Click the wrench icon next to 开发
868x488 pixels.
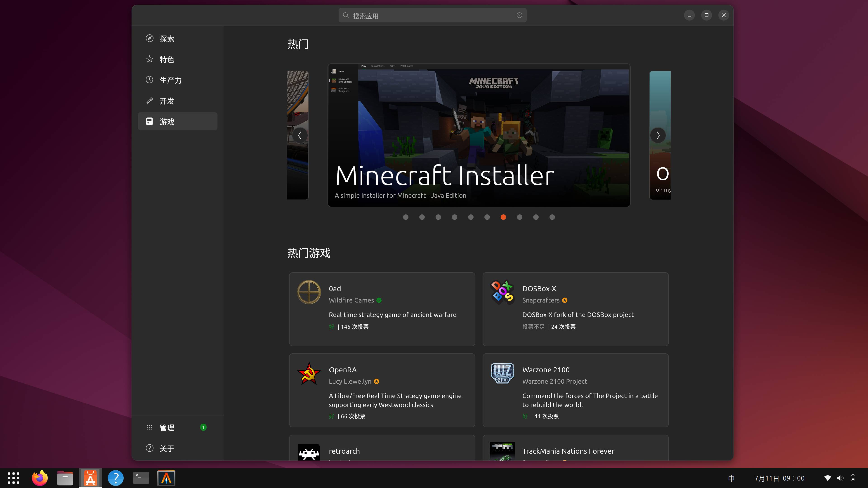[x=150, y=101]
